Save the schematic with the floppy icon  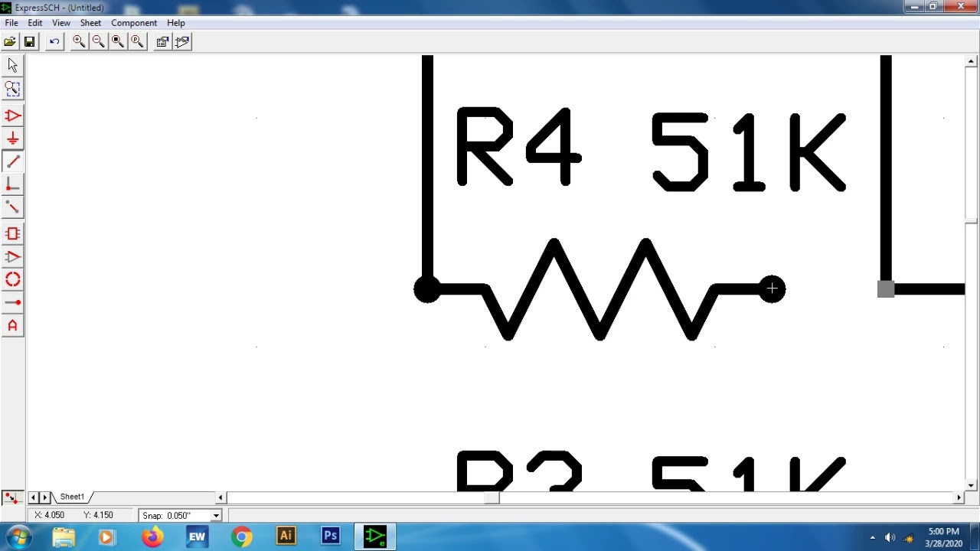pos(29,42)
